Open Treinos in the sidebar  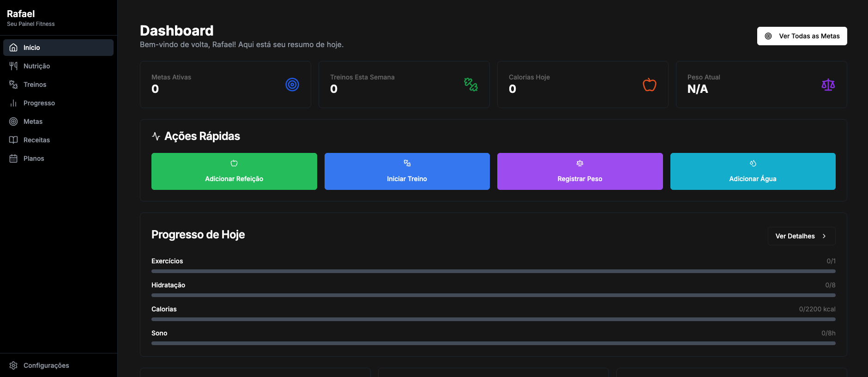pos(58,85)
